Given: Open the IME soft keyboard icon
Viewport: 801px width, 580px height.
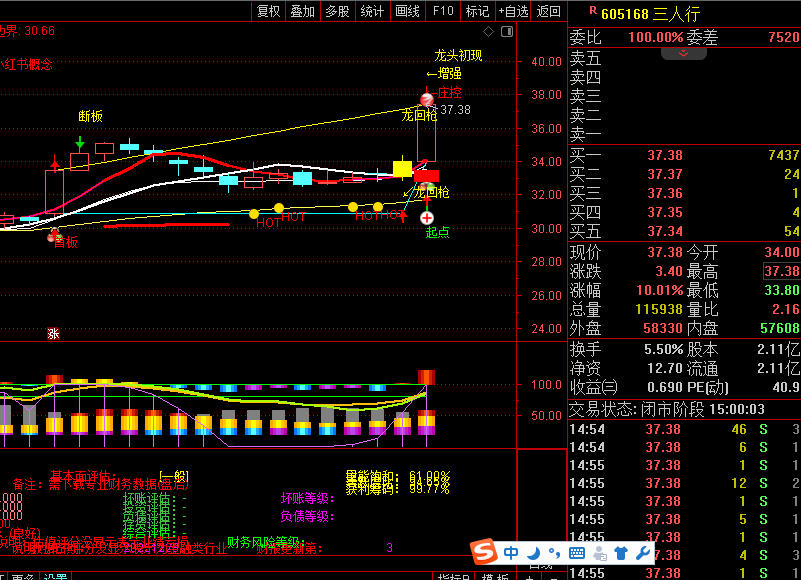Looking at the screenshot, I should [578, 552].
